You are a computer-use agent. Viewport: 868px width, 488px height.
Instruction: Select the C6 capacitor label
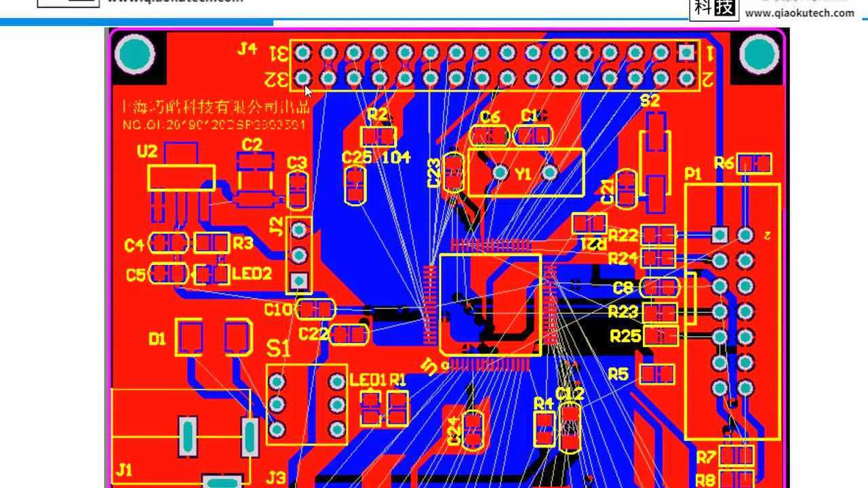490,117
